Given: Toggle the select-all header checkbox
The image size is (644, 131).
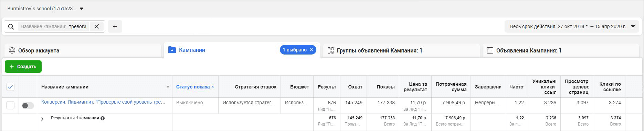Looking at the screenshot, I should point(10,87).
